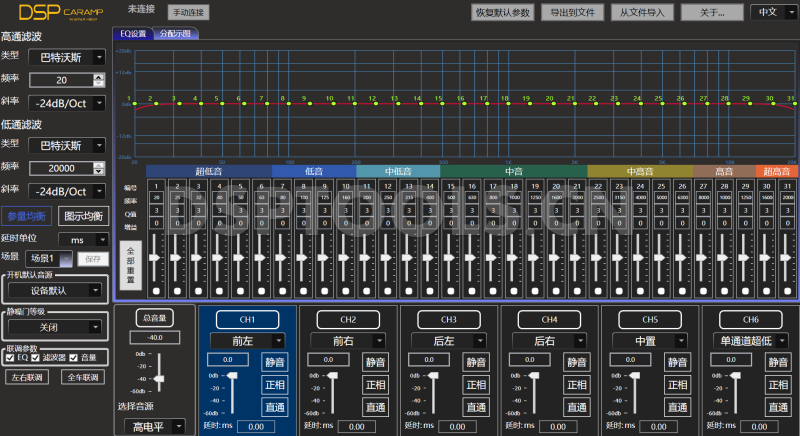Click the 导出到文件 export button
The width and height of the screenshot is (800, 436).
pos(571,13)
